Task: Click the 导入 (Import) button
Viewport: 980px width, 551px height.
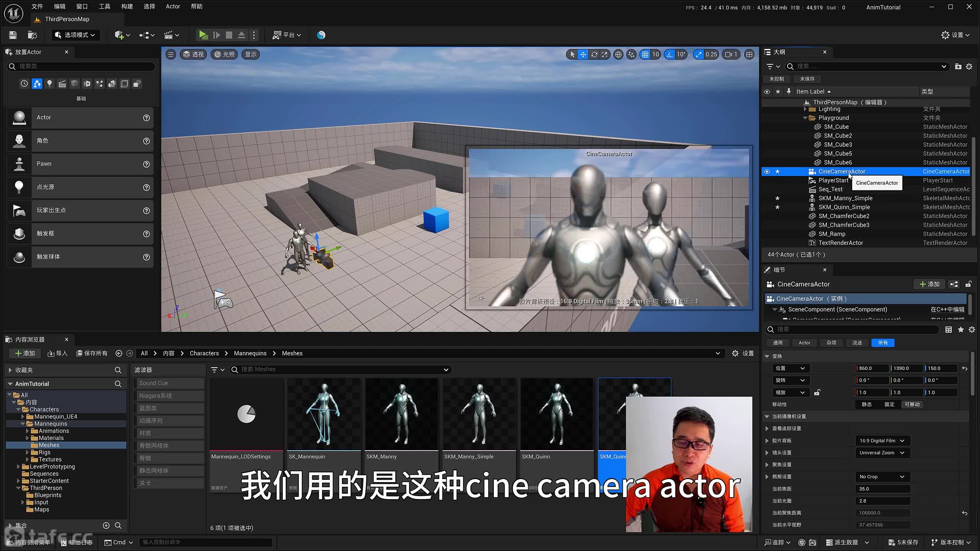Action: tap(57, 353)
